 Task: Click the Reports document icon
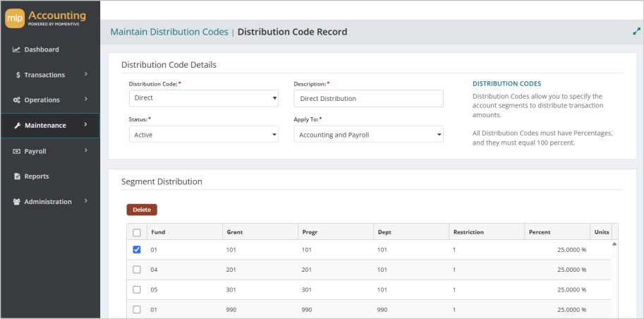[x=17, y=176]
